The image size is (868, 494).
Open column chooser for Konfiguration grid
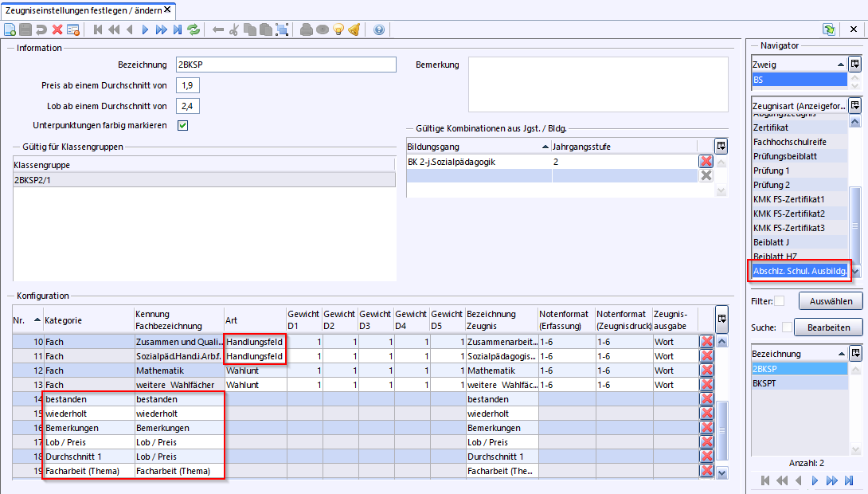click(721, 319)
